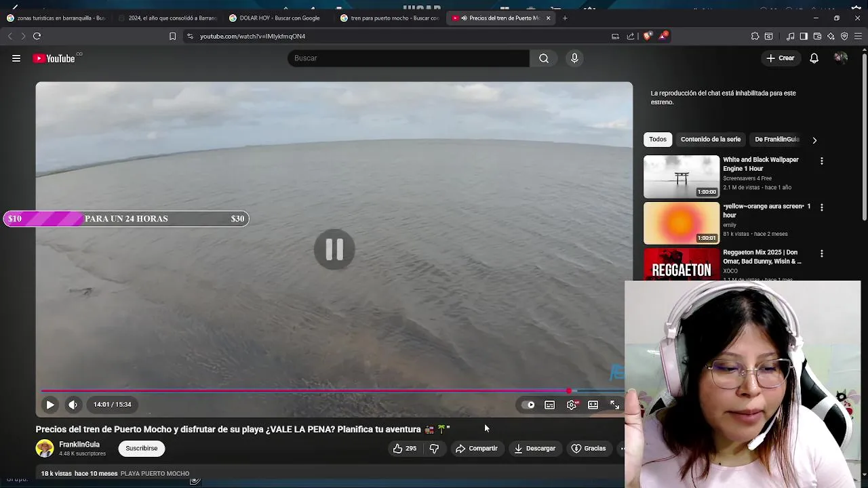Reload the page

coord(37,36)
